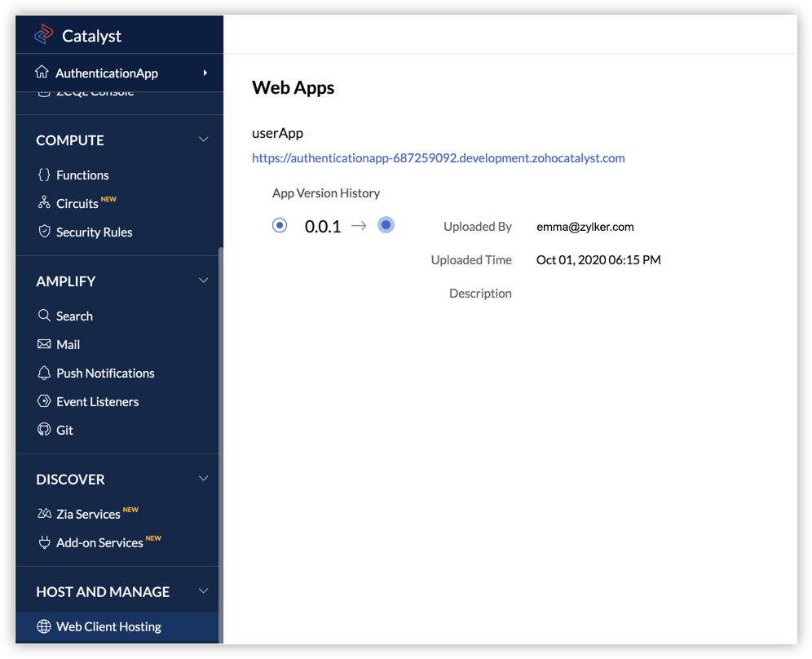Click the Circuits node icon
The height and width of the screenshot is (659, 812).
[x=44, y=203]
